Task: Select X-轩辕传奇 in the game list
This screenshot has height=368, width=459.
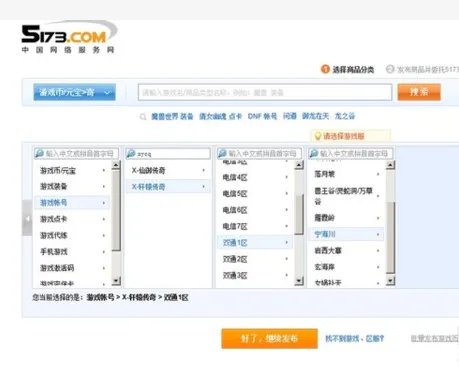Action: [x=168, y=187]
